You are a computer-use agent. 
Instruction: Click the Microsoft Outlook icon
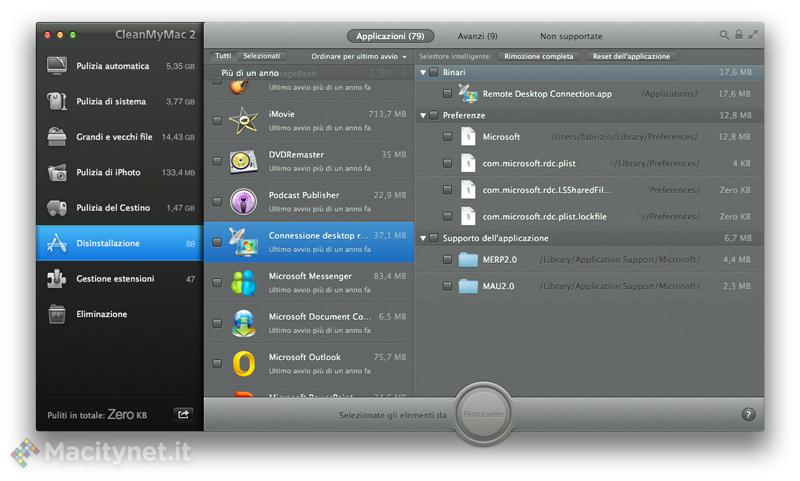pos(244,364)
